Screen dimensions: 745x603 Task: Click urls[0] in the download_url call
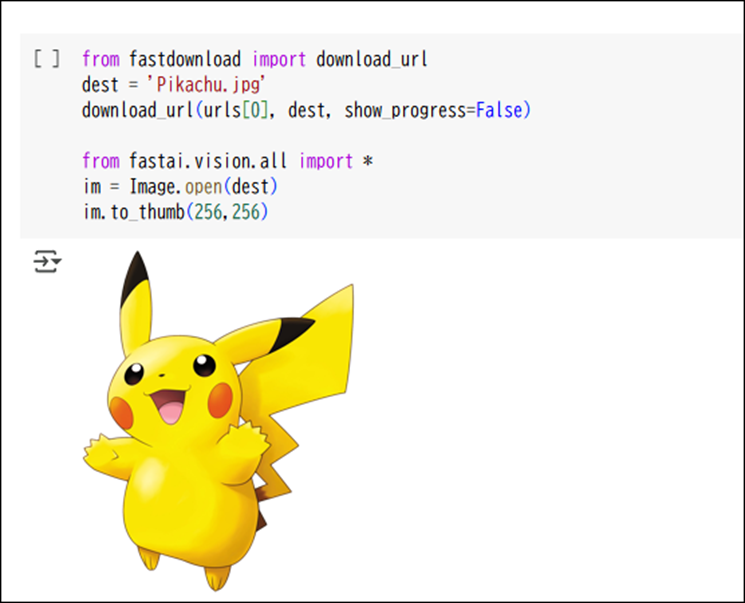(x=236, y=110)
